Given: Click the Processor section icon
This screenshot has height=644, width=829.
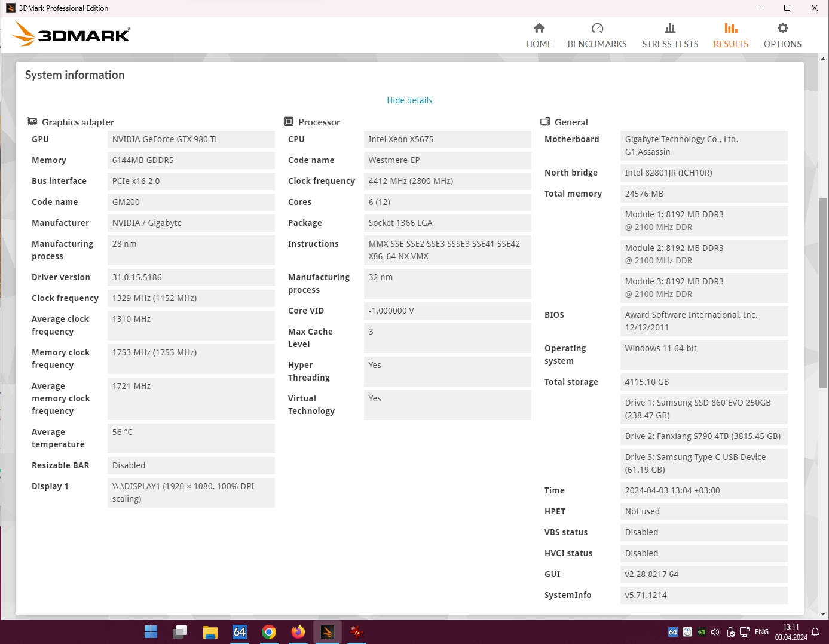Looking at the screenshot, I should (x=289, y=122).
